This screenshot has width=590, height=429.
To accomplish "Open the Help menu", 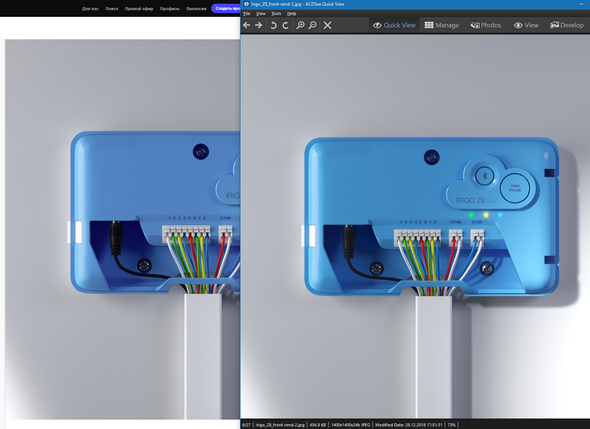I will pyautogui.click(x=292, y=14).
